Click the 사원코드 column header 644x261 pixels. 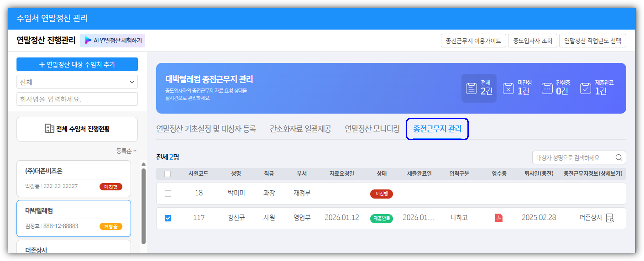click(198, 174)
